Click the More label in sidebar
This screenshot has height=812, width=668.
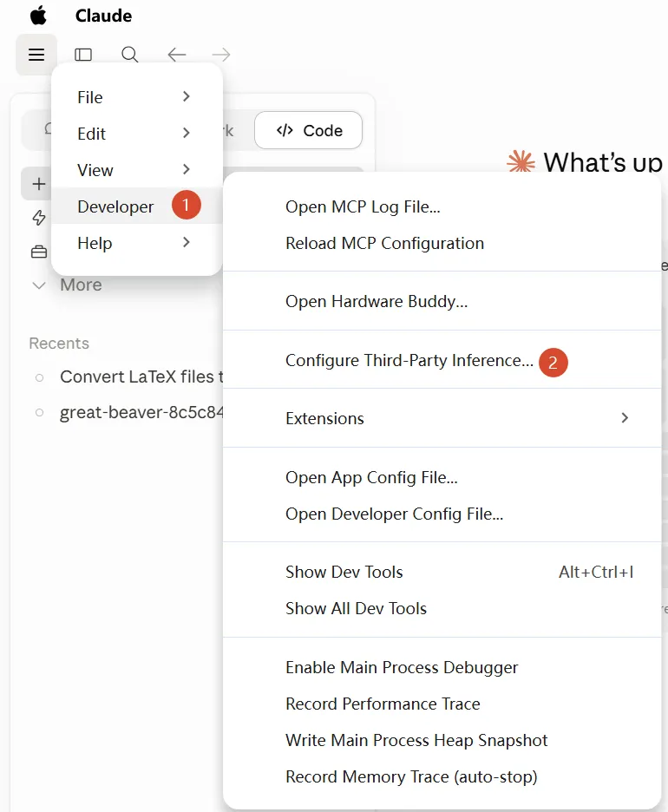81,285
